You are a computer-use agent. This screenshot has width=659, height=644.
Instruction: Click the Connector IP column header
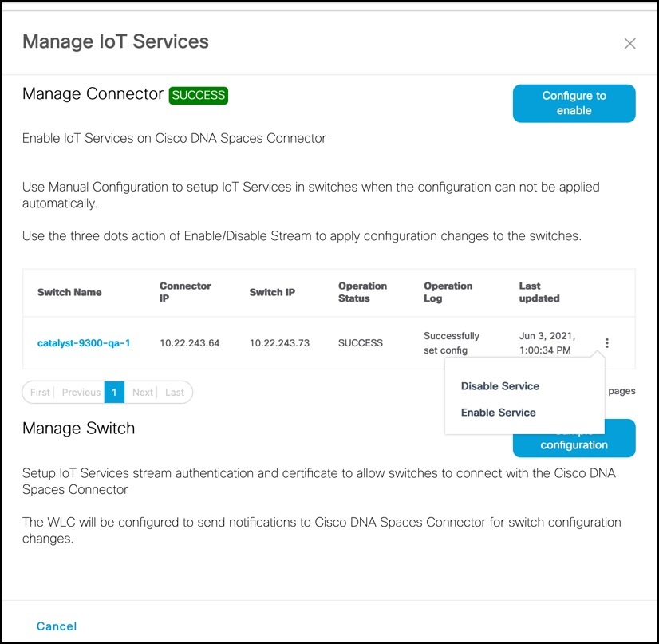[185, 292]
